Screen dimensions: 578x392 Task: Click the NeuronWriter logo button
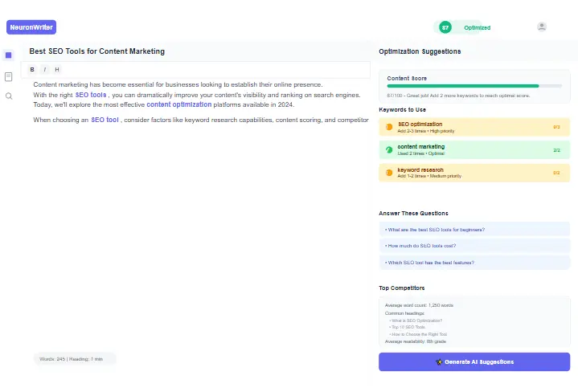pos(31,27)
